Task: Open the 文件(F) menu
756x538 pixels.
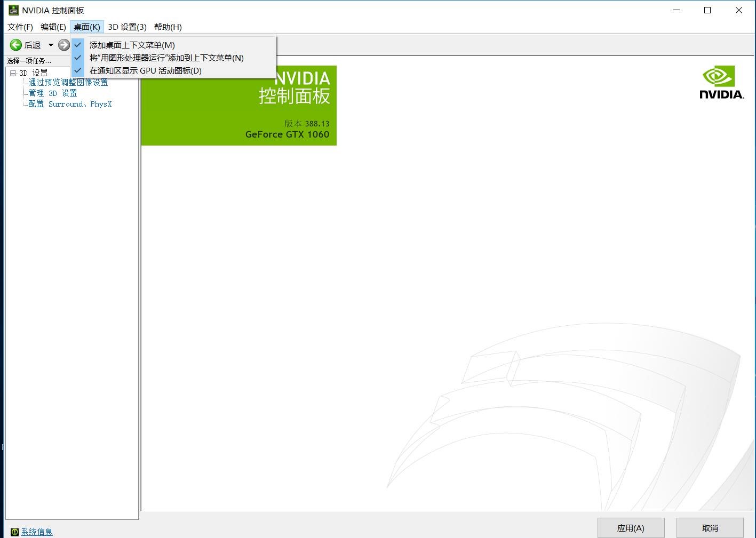Action: [x=20, y=27]
